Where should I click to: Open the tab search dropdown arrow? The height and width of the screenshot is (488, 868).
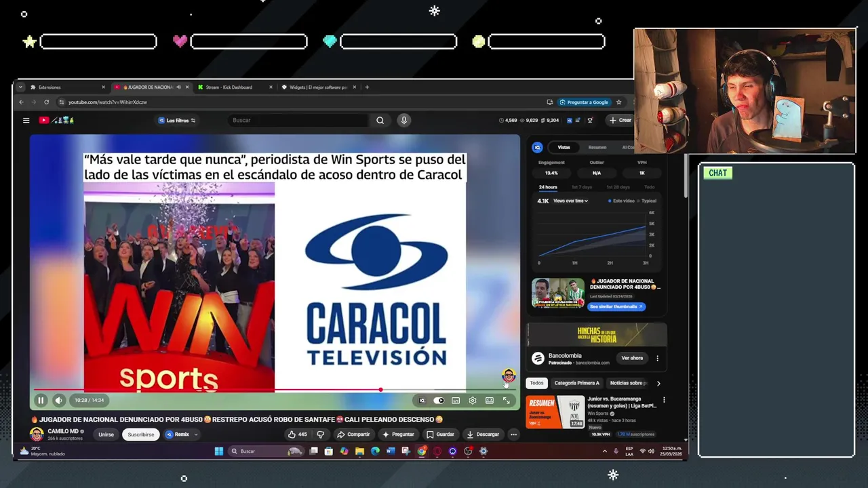[20, 87]
